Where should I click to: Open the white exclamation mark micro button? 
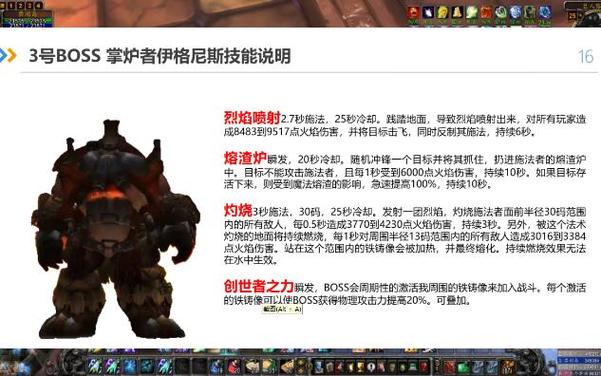click(371, 367)
